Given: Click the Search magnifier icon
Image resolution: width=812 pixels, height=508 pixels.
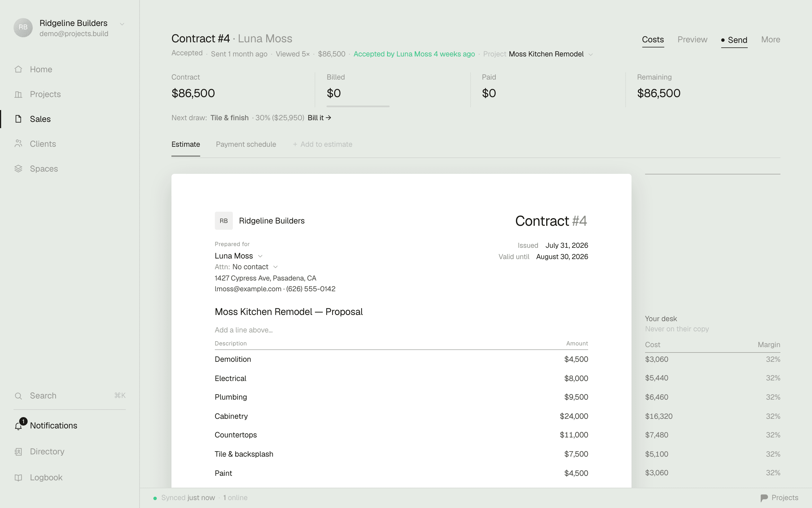Looking at the screenshot, I should [x=18, y=396].
